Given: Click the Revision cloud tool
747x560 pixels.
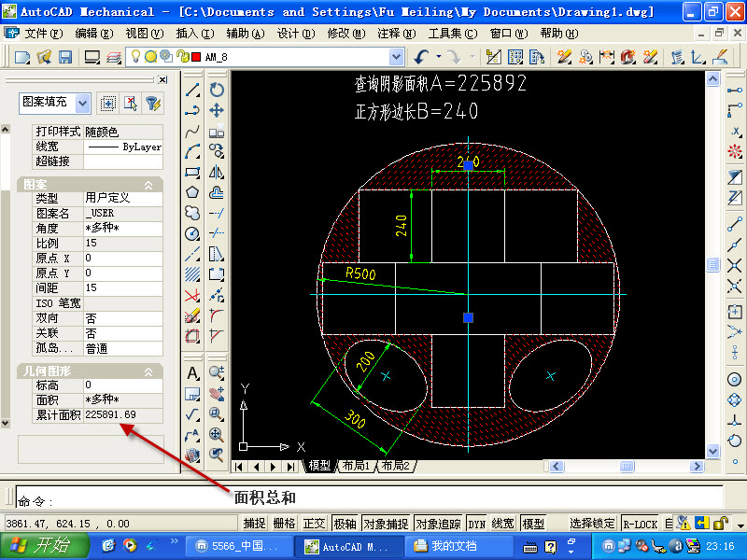Looking at the screenshot, I should 192,213.
